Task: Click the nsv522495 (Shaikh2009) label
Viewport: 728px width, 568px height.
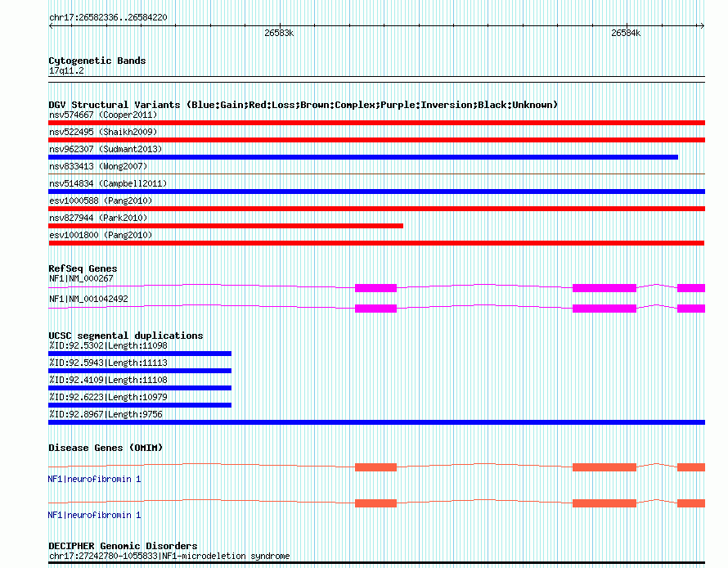Action: pos(103,132)
